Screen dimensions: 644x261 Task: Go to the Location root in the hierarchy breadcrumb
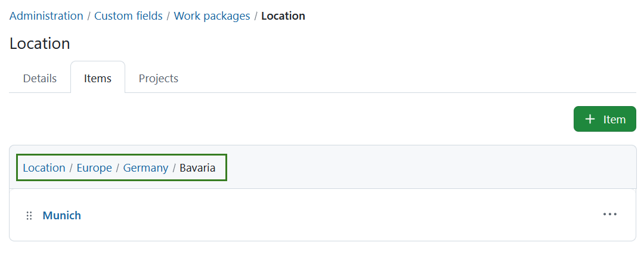(x=44, y=168)
